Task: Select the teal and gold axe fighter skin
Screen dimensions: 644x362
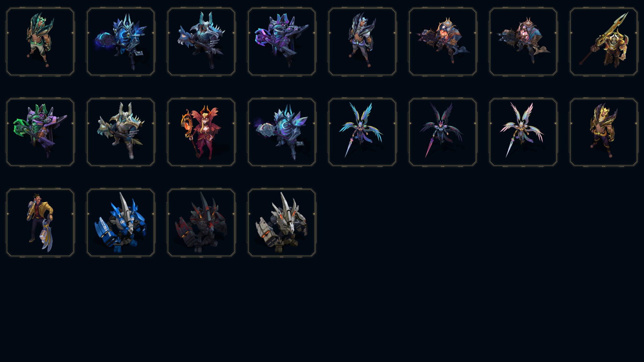Action: 40,42
